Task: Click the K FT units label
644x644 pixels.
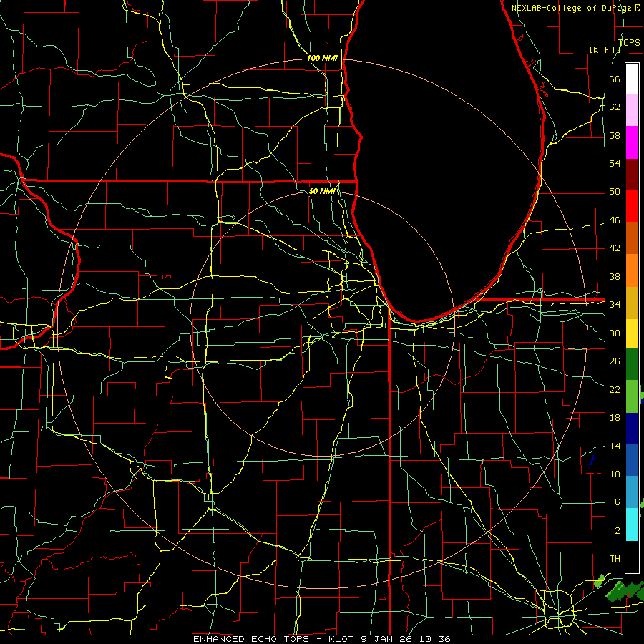Action: click(605, 49)
